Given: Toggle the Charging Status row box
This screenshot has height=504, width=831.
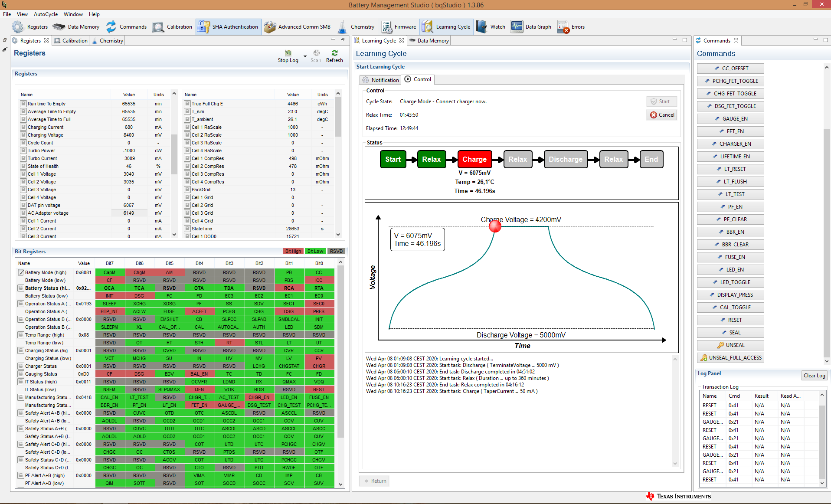Looking at the screenshot, I should pyautogui.click(x=20, y=350).
